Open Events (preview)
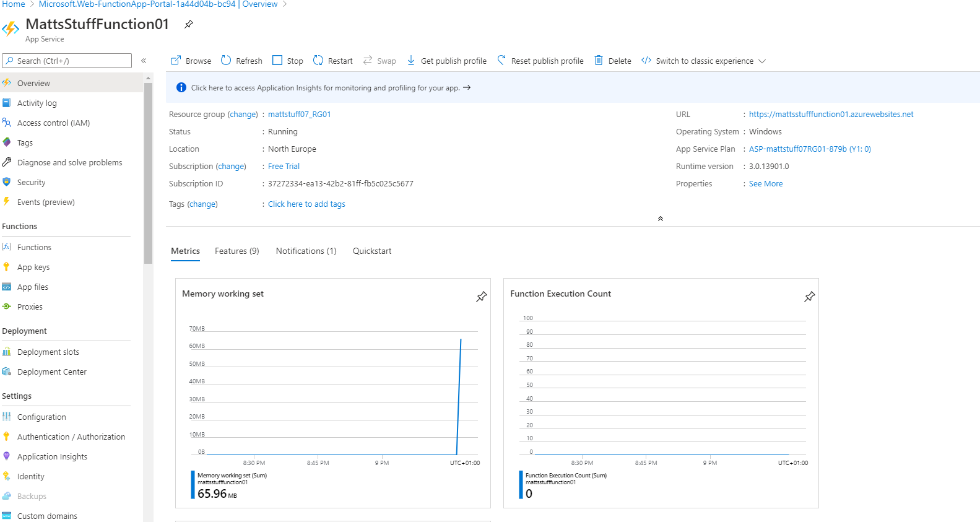This screenshot has width=980, height=522. point(71,202)
